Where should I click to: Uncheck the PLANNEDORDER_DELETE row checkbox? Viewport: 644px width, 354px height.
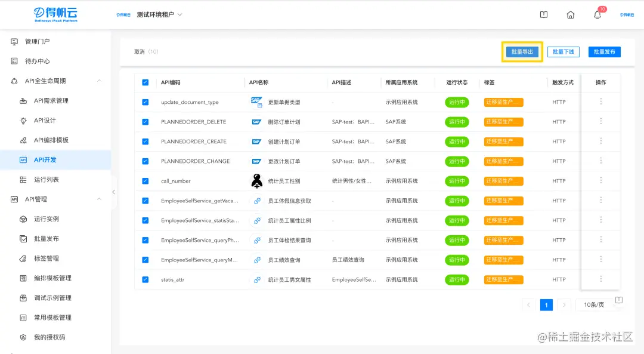tap(145, 122)
